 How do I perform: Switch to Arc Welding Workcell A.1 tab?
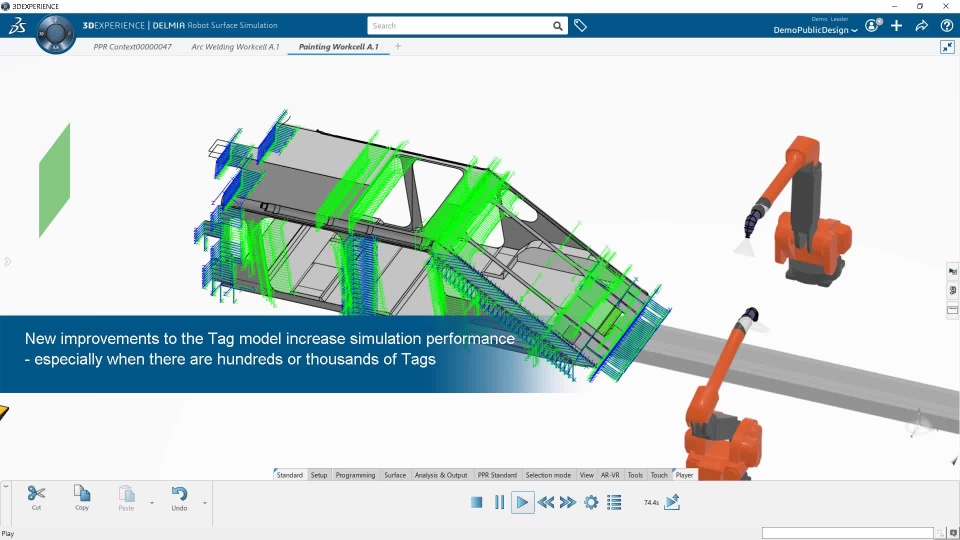(235, 47)
